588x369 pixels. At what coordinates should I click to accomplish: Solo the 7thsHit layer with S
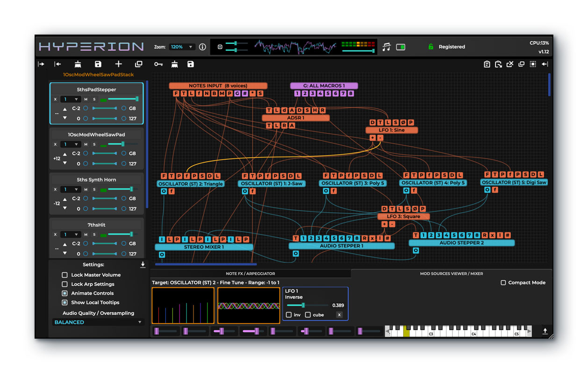pyautogui.click(x=94, y=234)
